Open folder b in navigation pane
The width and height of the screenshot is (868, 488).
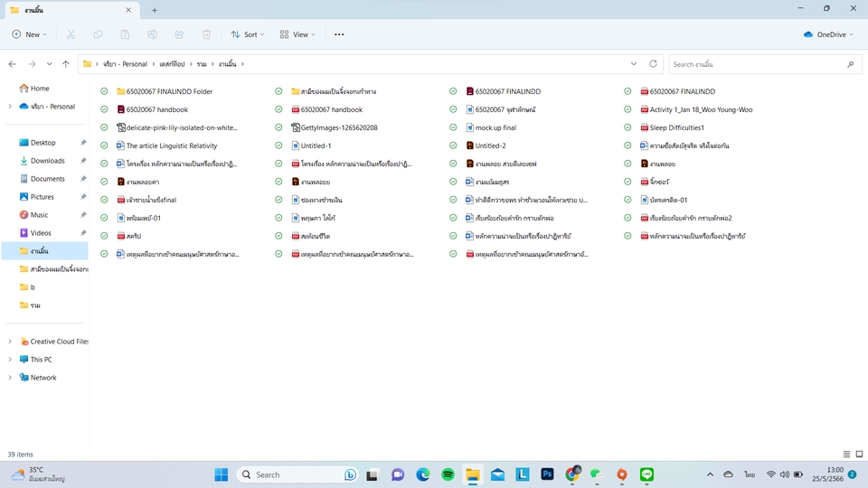[x=33, y=287]
